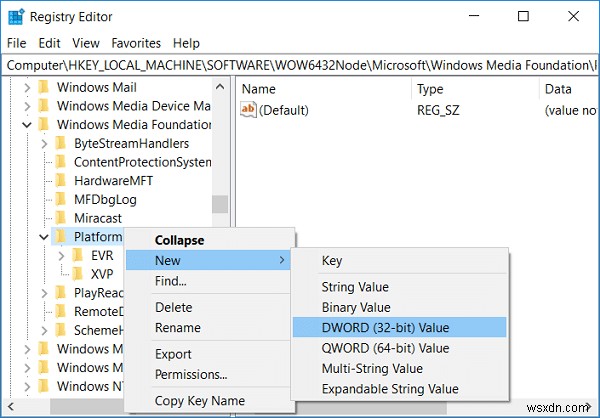Create a new Multi-String Value

tap(399, 368)
